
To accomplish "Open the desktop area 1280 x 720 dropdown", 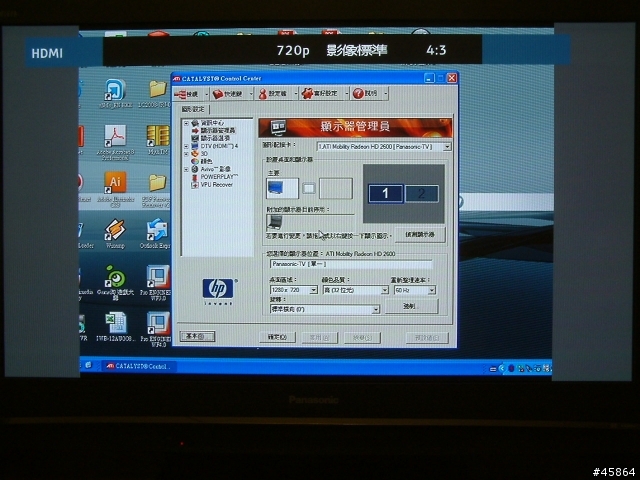I will click(293, 290).
